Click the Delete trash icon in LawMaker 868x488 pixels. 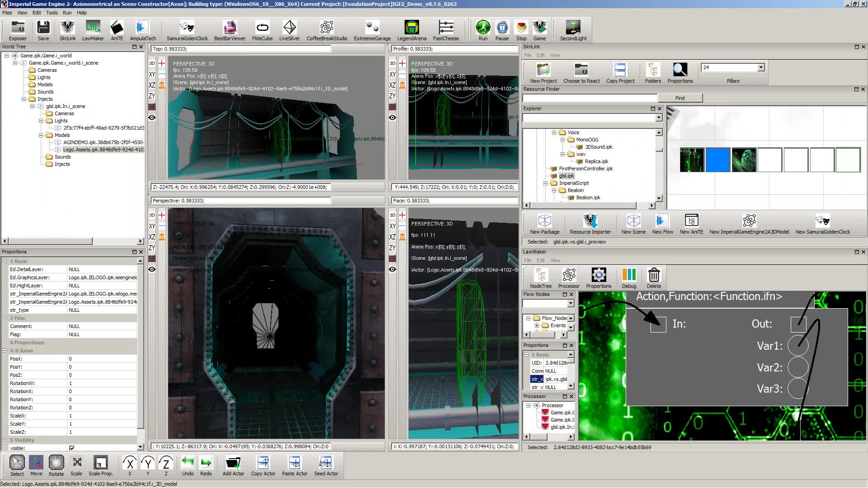coord(654,277)
